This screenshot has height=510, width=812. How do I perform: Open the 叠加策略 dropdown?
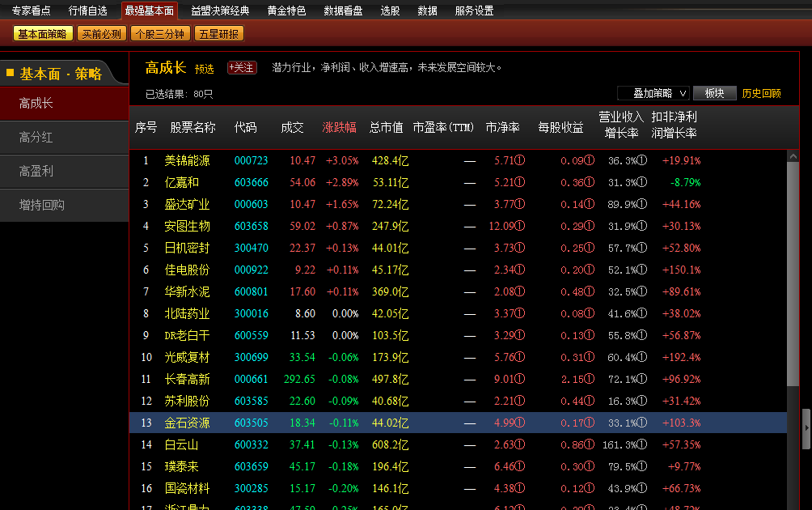click(x=653, y=93)
